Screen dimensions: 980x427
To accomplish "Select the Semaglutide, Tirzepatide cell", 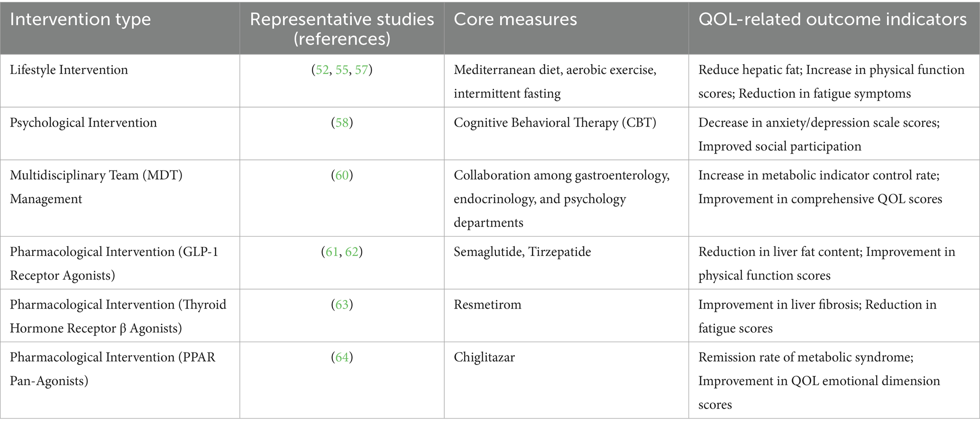I will point(522,252).
